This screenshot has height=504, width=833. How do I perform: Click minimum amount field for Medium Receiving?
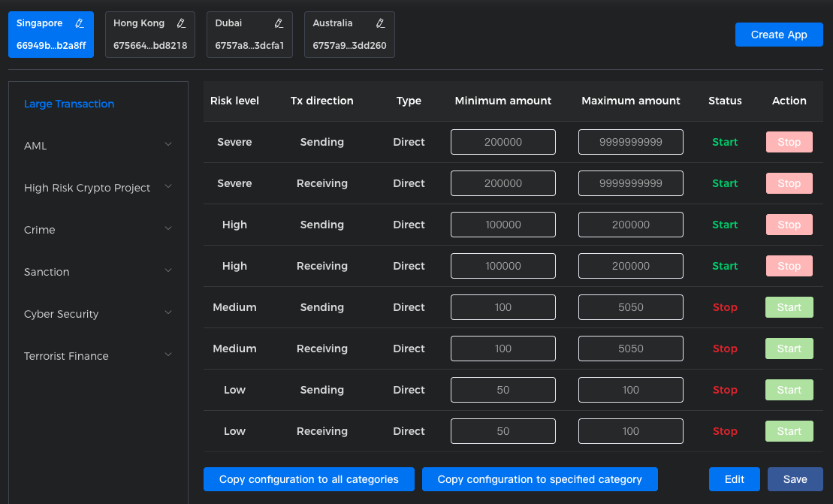pyautogui.click(x=503, y=349)
